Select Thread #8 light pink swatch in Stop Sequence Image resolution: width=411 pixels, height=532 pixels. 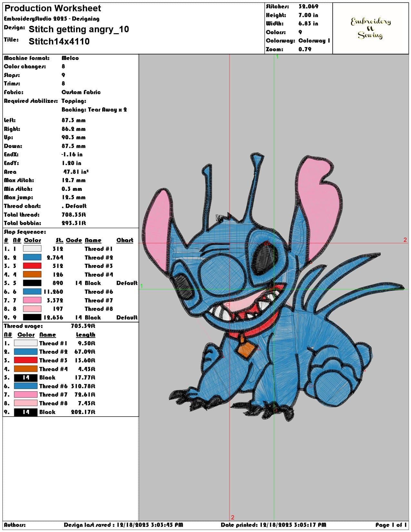32,309
